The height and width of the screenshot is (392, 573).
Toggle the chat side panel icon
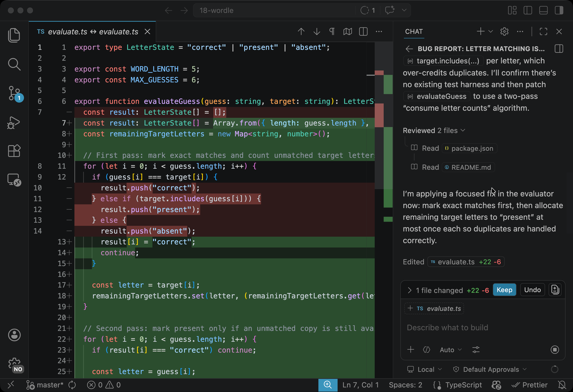(559, 49)
